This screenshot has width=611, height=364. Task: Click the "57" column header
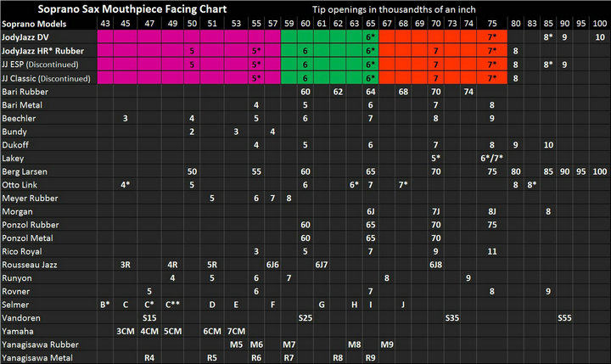coord(272,24)
